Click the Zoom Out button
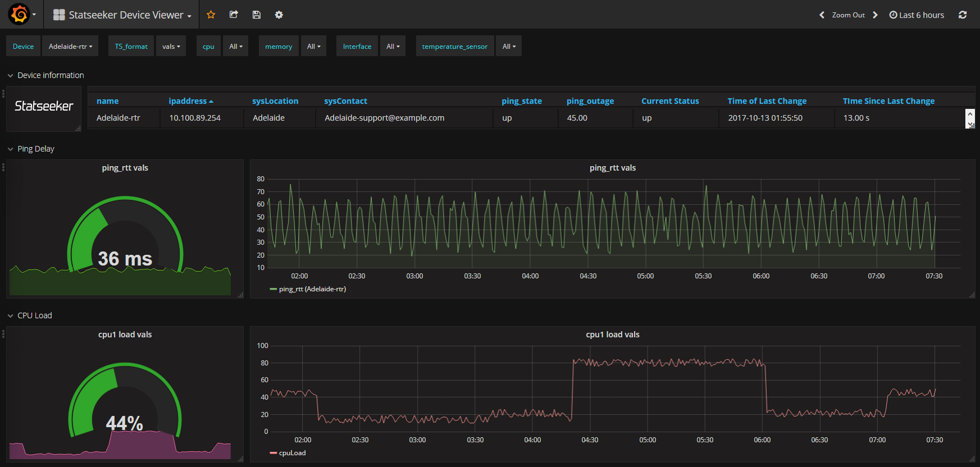980x467 pixels. 848,15
